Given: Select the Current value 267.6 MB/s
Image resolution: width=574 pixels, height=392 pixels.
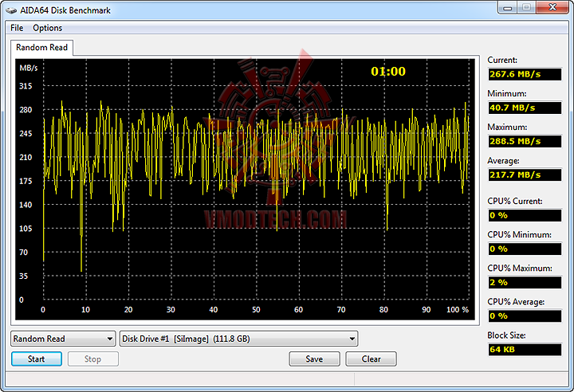Looking at the screenshot, I should [x=525, y=74].
